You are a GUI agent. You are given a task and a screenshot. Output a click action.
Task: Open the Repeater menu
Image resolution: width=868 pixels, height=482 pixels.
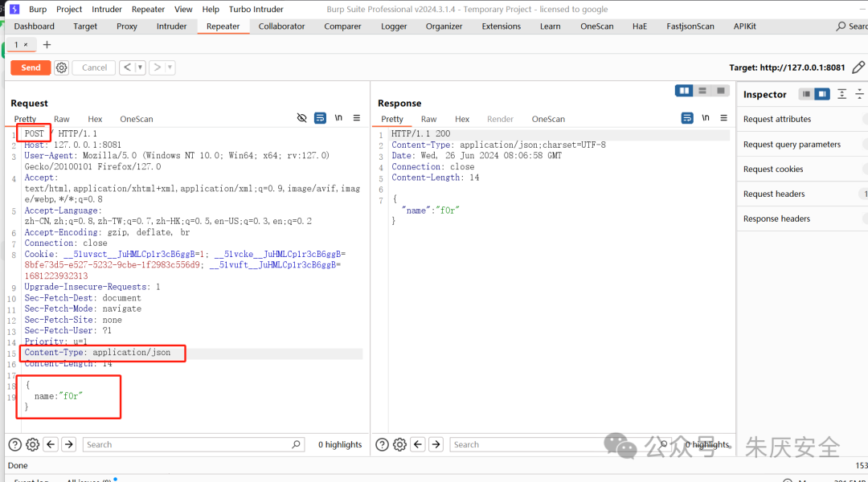148,10
